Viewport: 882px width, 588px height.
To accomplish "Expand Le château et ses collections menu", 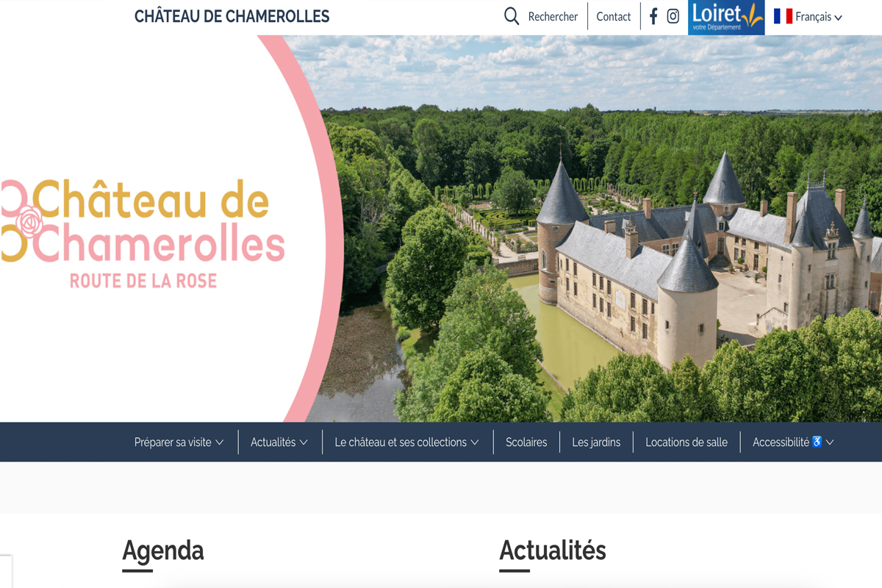I will [406, 442].
